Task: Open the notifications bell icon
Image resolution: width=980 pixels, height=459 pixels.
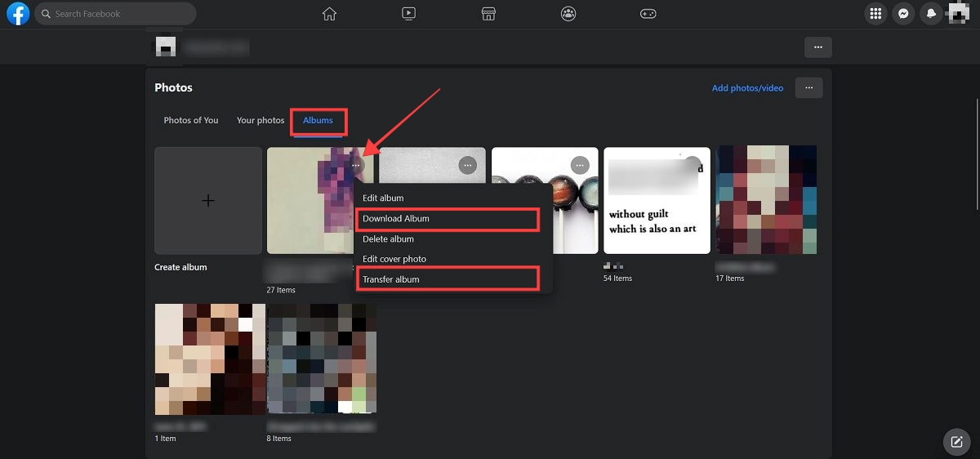Action: (930, 13)
